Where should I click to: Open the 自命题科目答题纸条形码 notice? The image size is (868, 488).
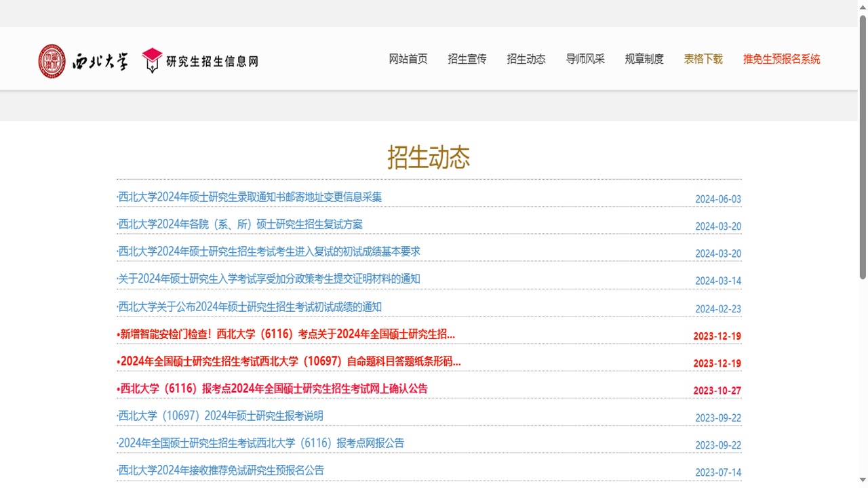290,362
